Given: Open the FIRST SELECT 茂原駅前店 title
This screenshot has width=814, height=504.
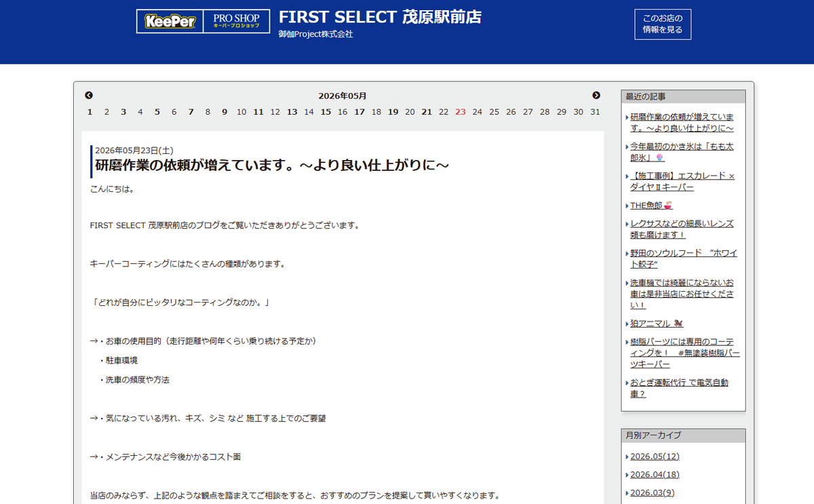Looking at the screenshot, I should click(x=380, y=17).
